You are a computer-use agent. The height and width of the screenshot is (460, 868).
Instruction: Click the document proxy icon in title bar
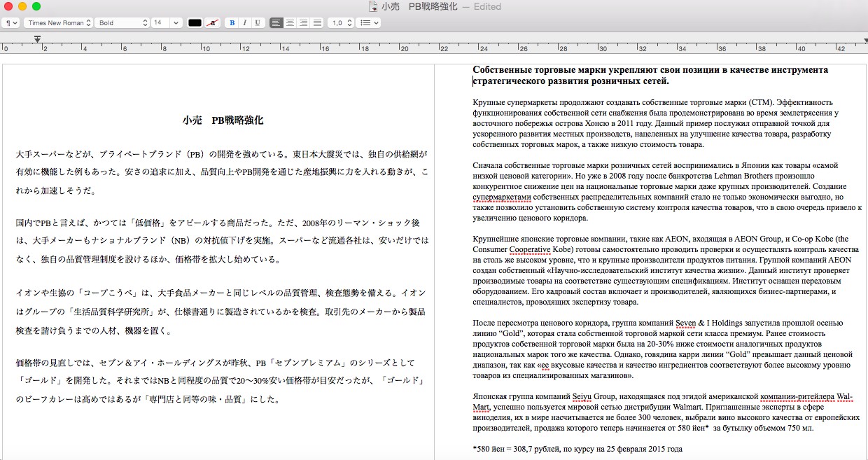pos(373,6)
